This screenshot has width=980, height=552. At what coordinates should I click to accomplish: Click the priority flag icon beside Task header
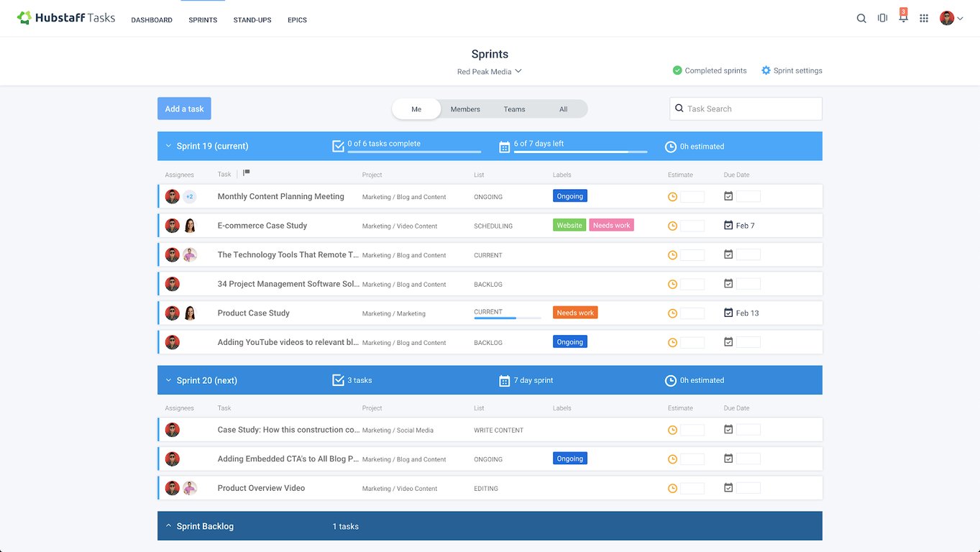[247, 172]
